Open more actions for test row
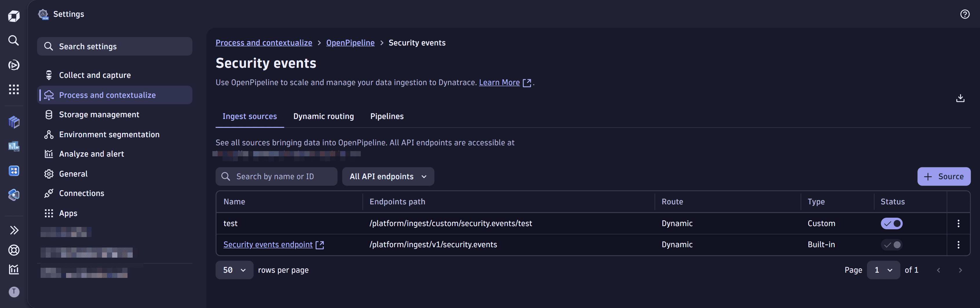Screen dimensions: 980x308 tap(958, 223)
